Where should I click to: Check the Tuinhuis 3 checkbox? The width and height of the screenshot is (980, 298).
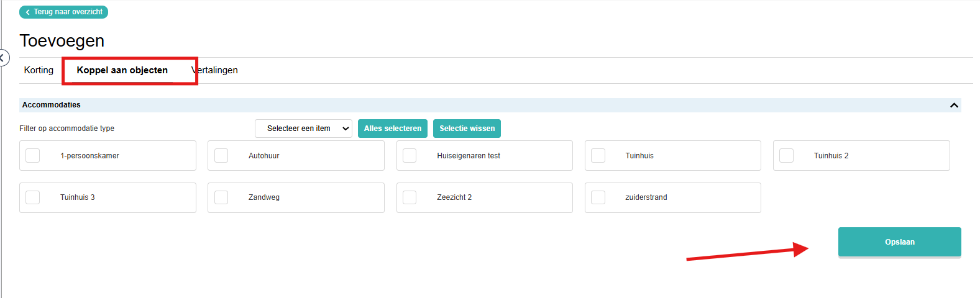(33, 197)
